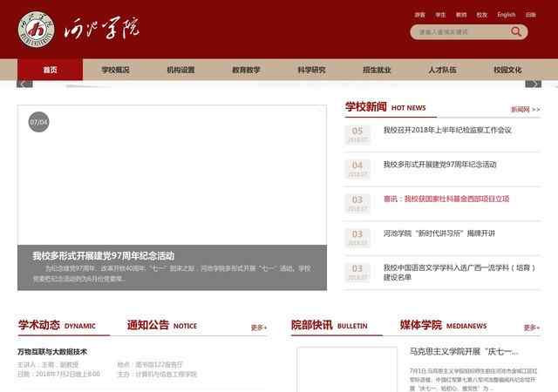The height and width of the screenshot is (392, 558).
Task: Open news 我校多形式开展建党97周年纪念活动 in list
Action: (x=439, y=165)
